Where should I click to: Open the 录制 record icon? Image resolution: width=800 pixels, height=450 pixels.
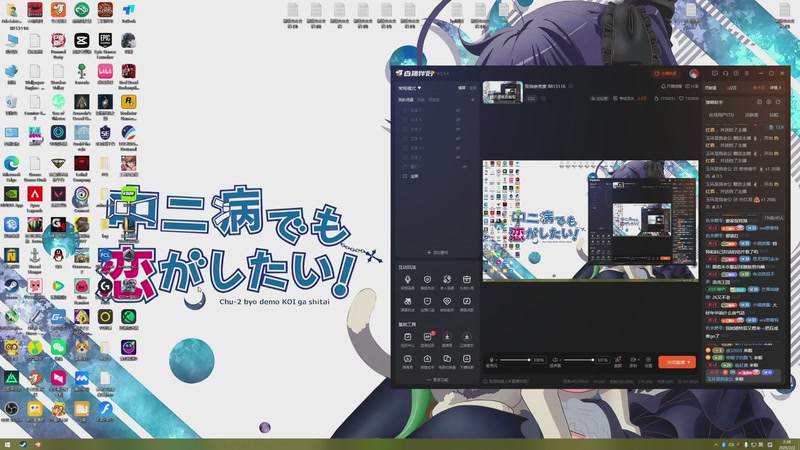[634, 362]
